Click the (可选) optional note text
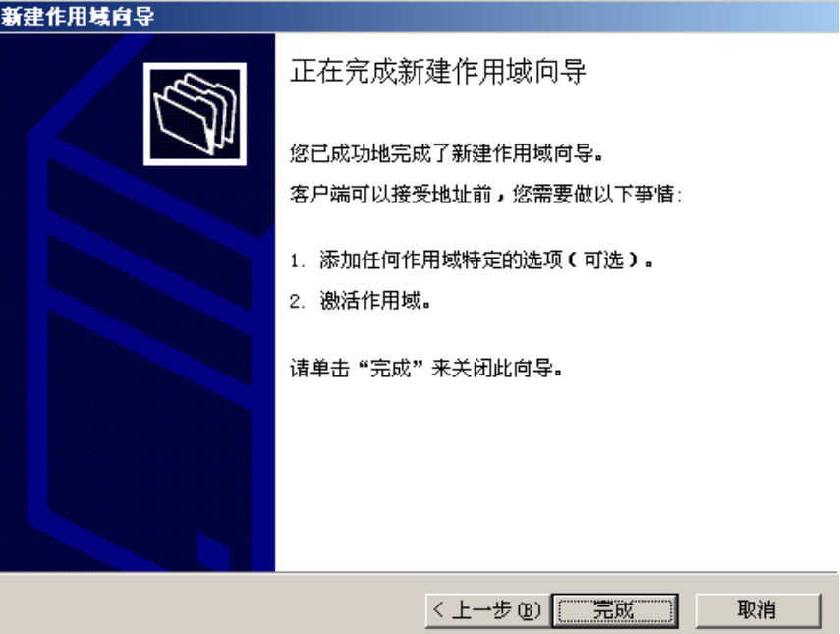840x634 pixels. 604,260
